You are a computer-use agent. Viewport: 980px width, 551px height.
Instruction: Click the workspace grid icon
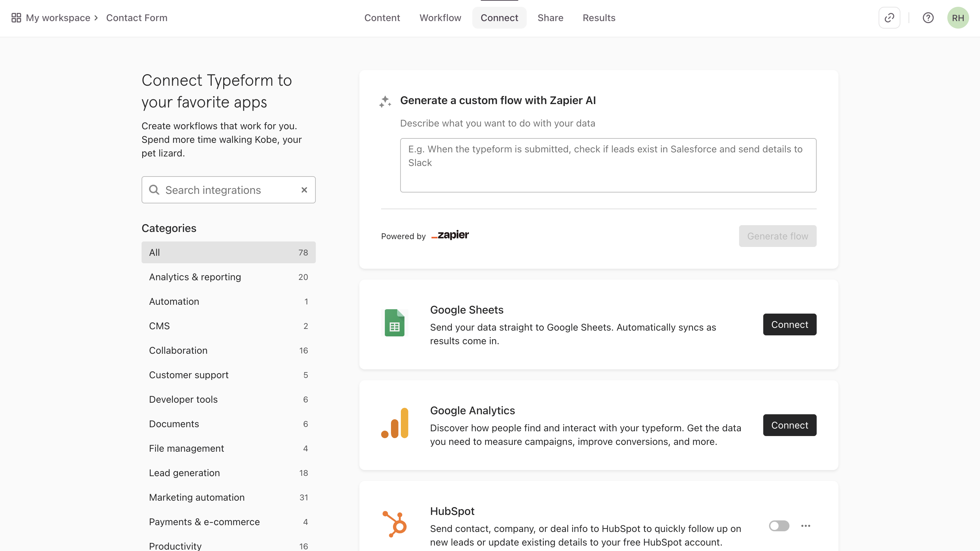point(16,18)
